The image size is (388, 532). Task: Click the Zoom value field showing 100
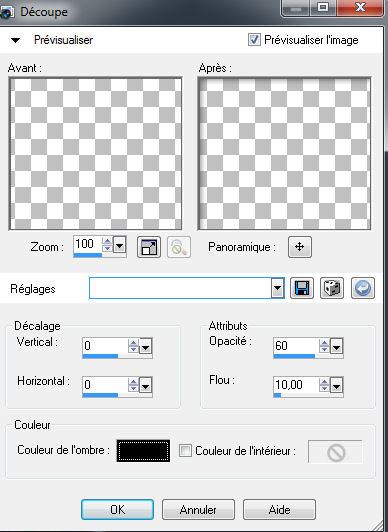[88, 244]
